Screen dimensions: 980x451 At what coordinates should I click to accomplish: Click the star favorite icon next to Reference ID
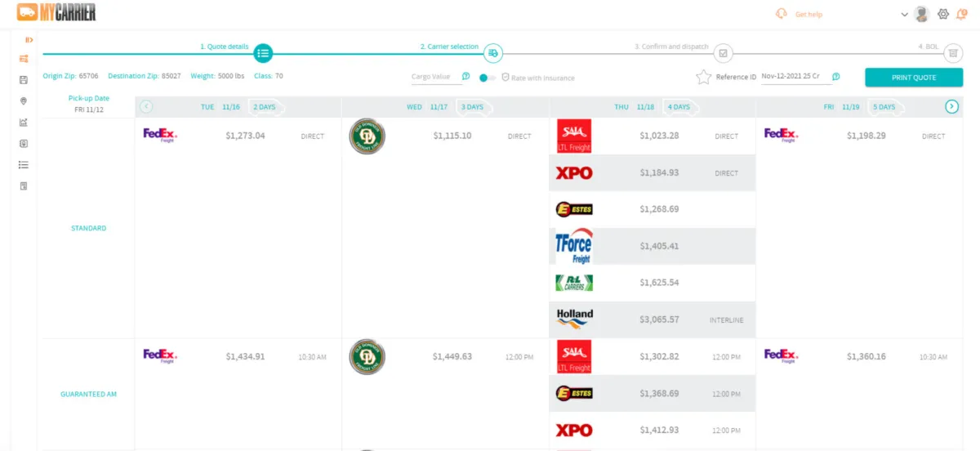pos(704,77)
